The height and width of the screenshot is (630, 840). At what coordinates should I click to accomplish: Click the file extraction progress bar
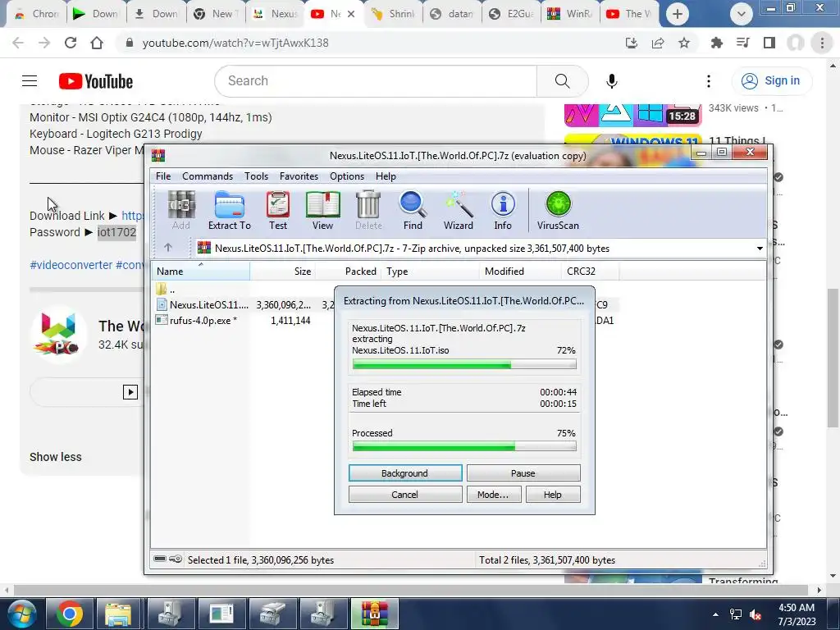[x=464, y=365]
